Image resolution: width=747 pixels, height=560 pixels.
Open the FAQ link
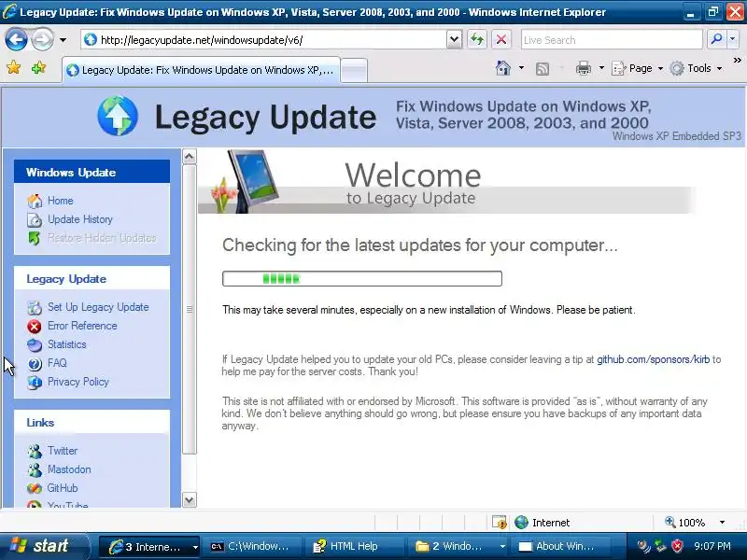[57, 363]
